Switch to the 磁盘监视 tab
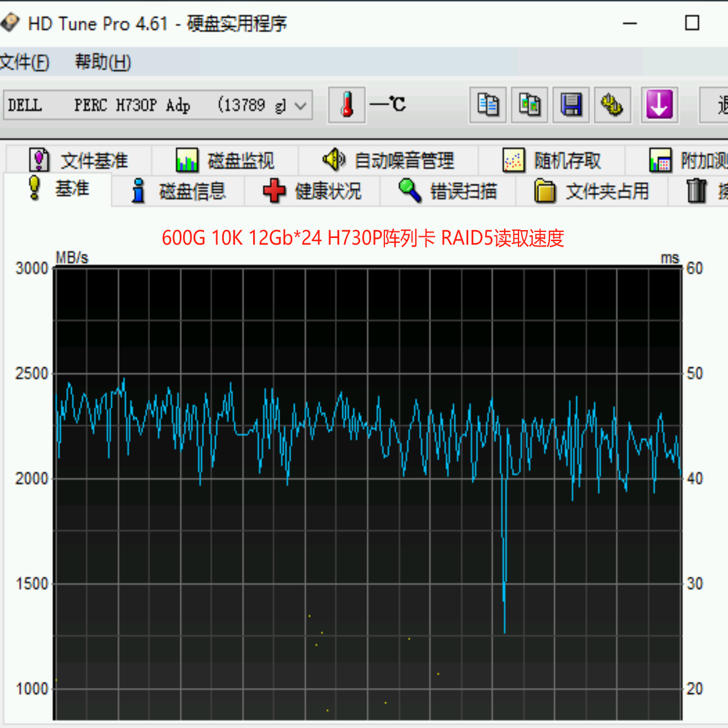The height and width of the screenshot is (728, 728). 225,160
